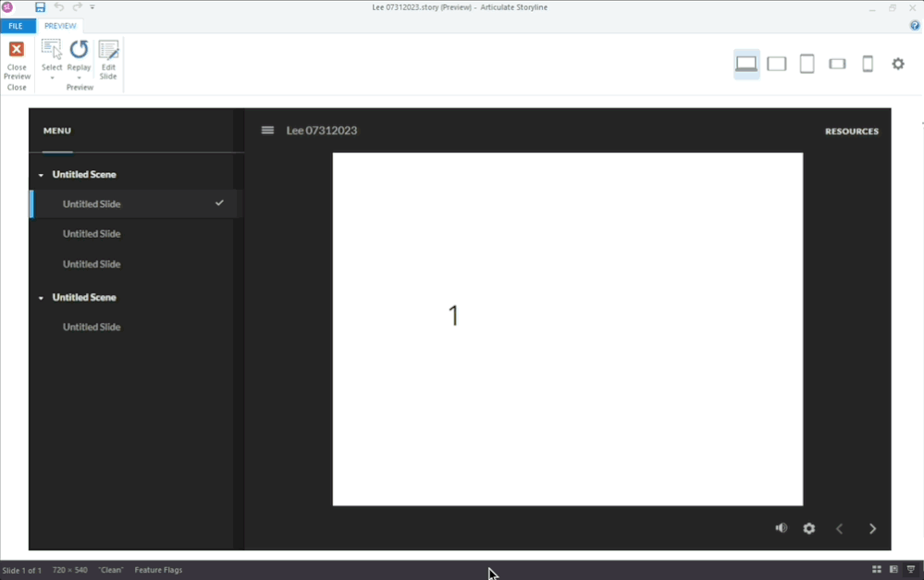The height and width of the screenshot is (580, 924).
Task: Collapse the second Untitled Scene
Action: pyautogui.click(x=42, y=298)
